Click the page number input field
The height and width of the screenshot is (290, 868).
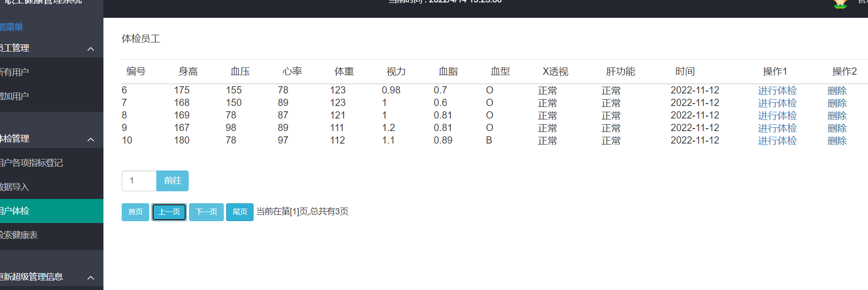coord(139,181)
